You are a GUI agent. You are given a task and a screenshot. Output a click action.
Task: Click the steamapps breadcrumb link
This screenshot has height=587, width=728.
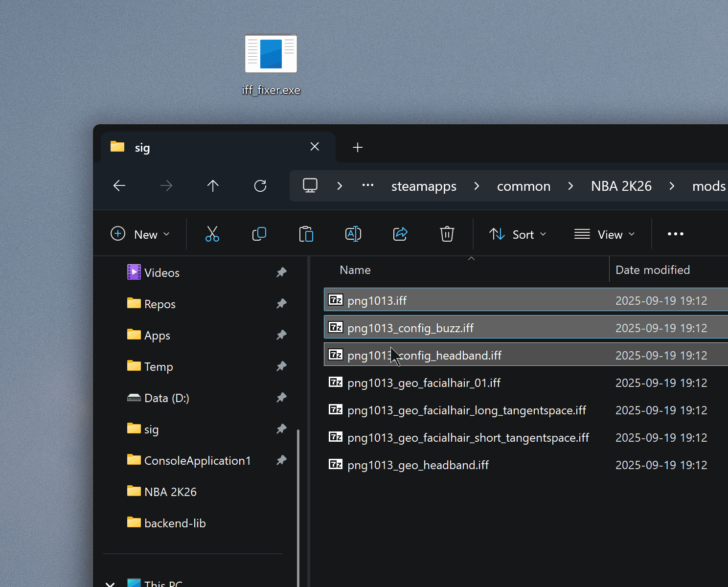[x=424, y=186]
